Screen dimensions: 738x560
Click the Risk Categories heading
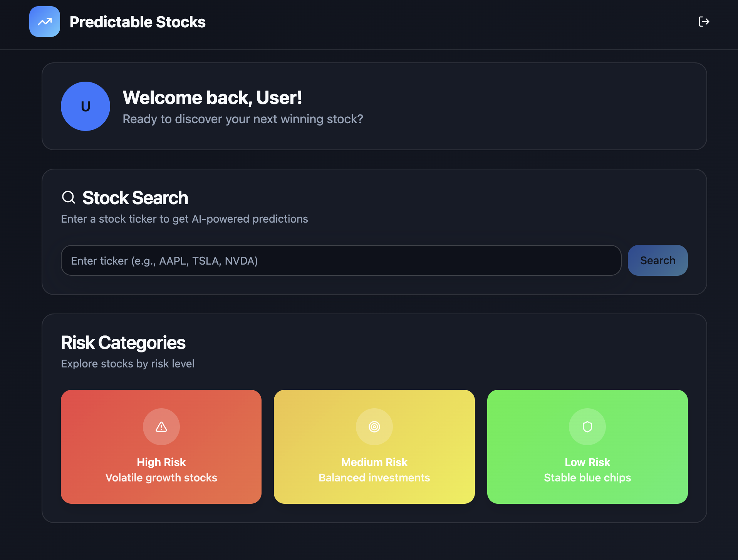(x=123, y=343)
